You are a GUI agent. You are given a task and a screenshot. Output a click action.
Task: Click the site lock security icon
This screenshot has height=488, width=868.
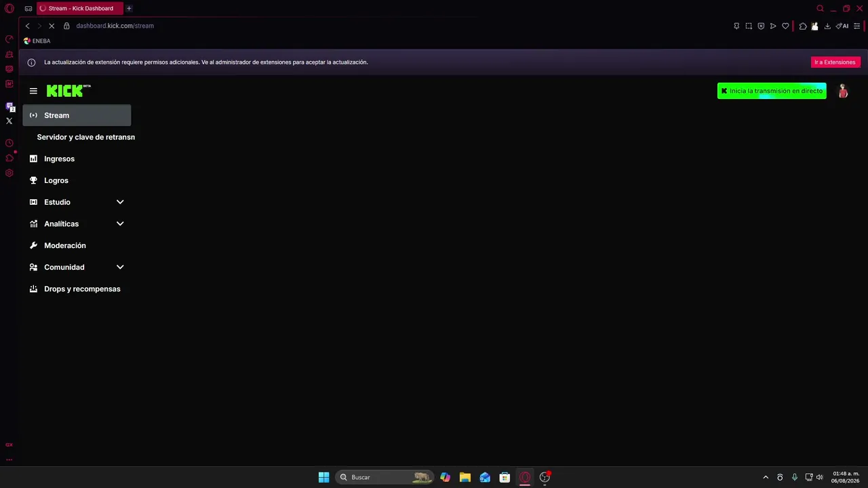(66, 26)
